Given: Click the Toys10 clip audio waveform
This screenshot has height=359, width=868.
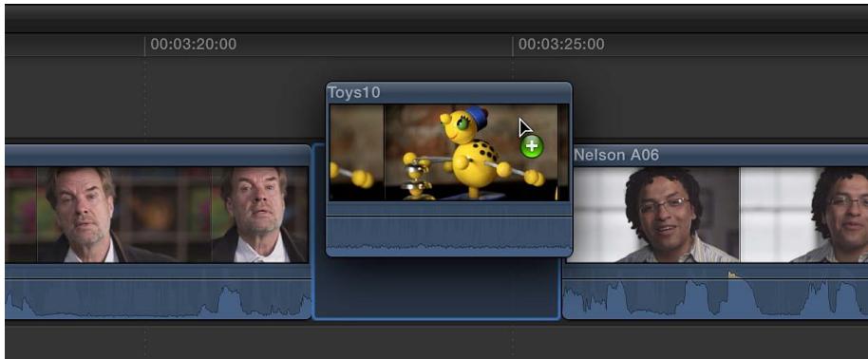Looking at the screenshot, I should point(449,236).
